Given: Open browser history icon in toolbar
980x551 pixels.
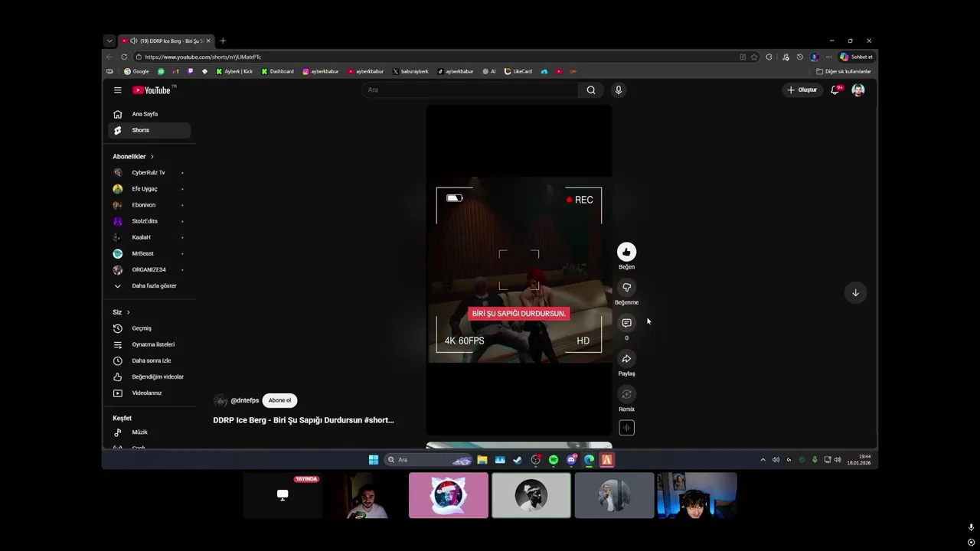Looking at the screenshot, I should [799, 57].
